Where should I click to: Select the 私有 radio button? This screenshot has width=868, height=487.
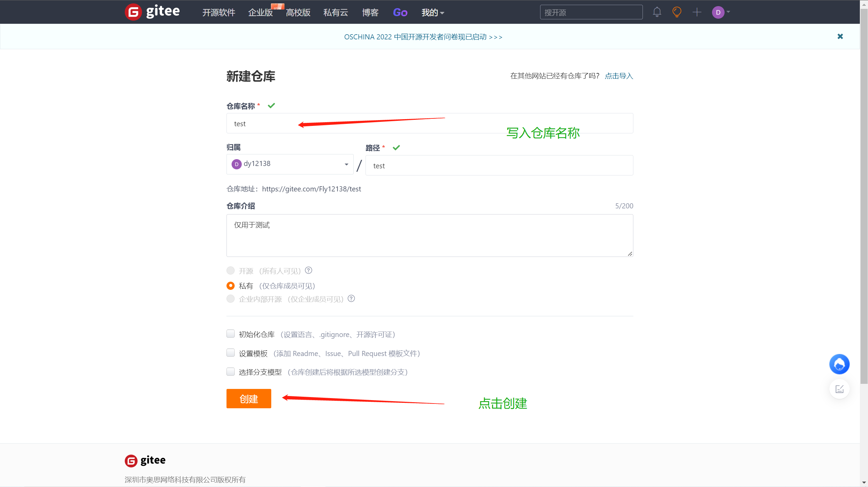231,286
